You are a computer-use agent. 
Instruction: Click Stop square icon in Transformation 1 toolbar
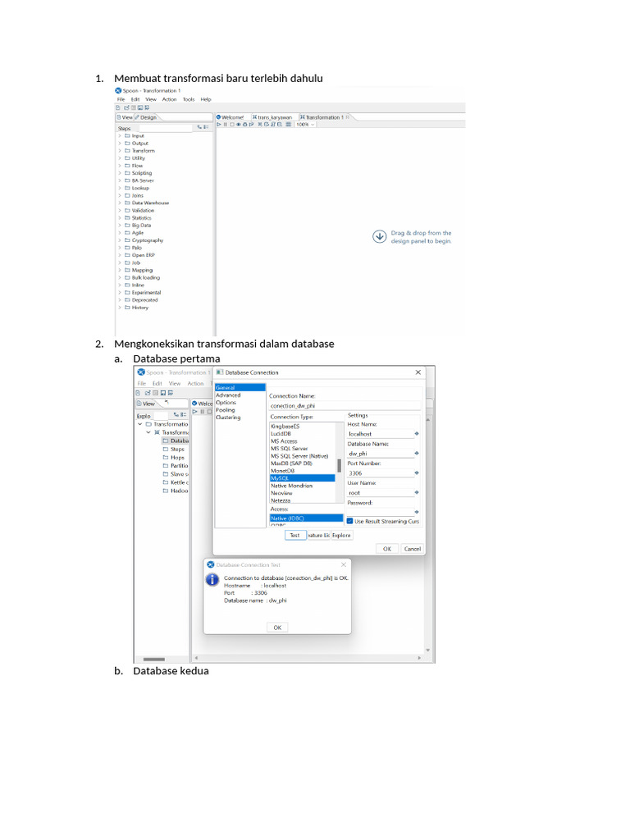tap(232, 125)
